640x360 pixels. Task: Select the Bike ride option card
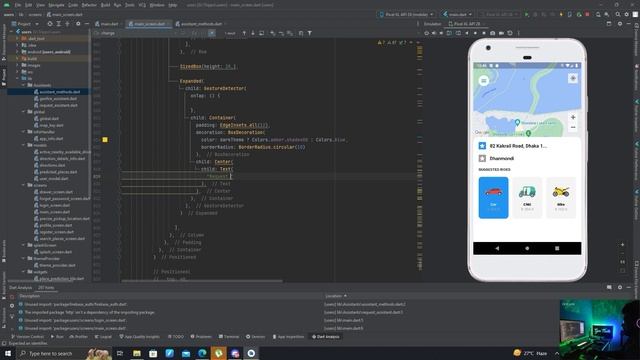(x=561, y=198)
